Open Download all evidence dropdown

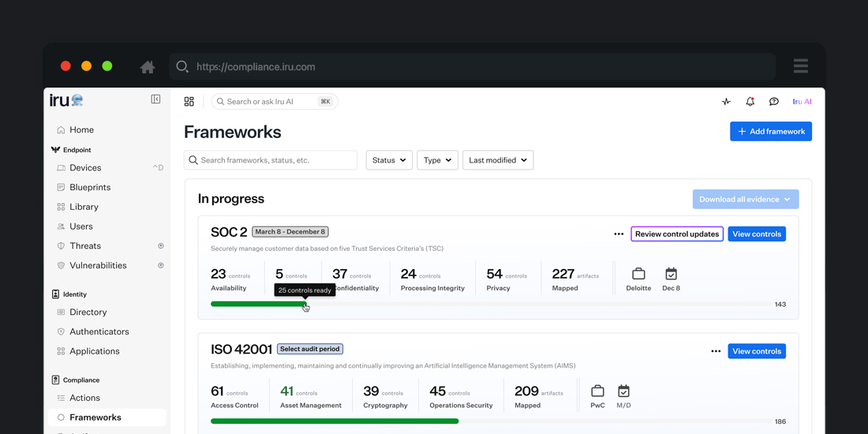click(745, 200)
